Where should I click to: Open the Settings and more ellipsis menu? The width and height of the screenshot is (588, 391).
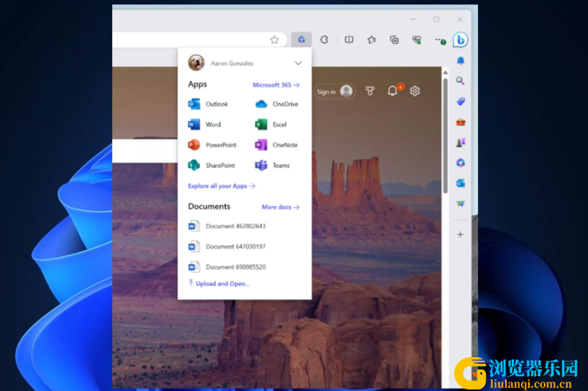click(x=440, y=40)
